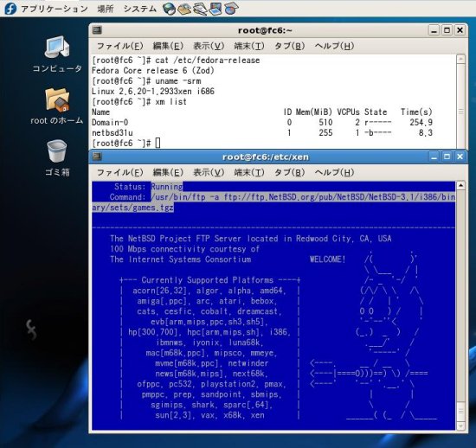Click the 'The Internet Systems Consortium' line
Viewport: 476px width, 448px height.
tap(181, 259)
